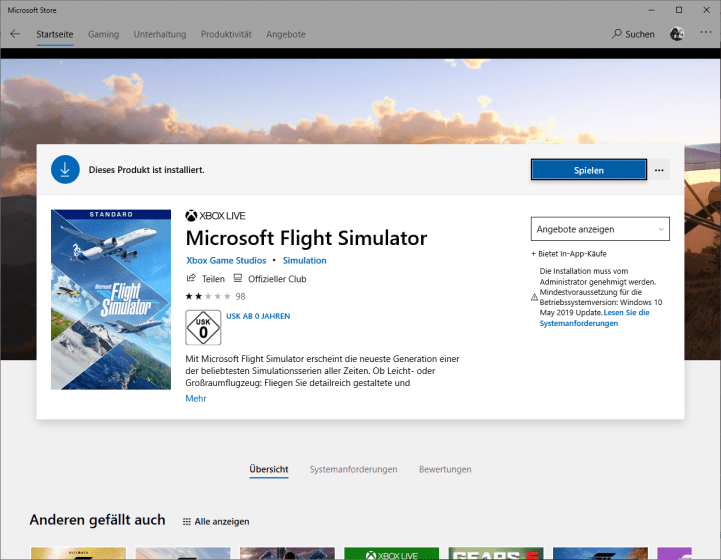
Task: Click the Alle anzeigen grid icon
Action: [x=187, y=521]
